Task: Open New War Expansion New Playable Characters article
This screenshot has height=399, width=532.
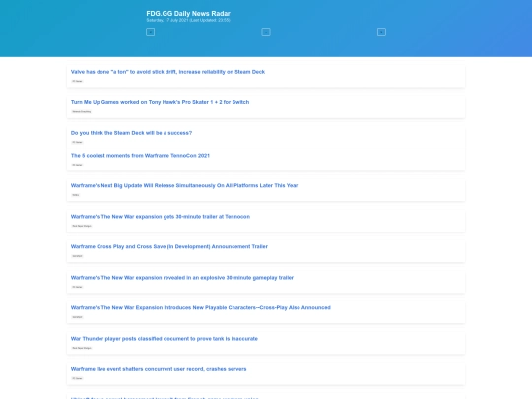Action: [x=201, y=307]
